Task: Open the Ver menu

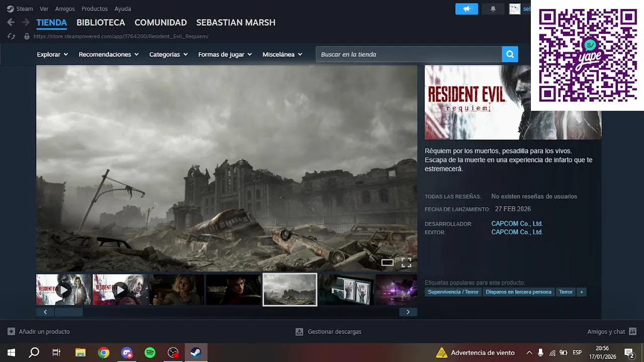Action: pyautogui.click(x=44, y=9)
